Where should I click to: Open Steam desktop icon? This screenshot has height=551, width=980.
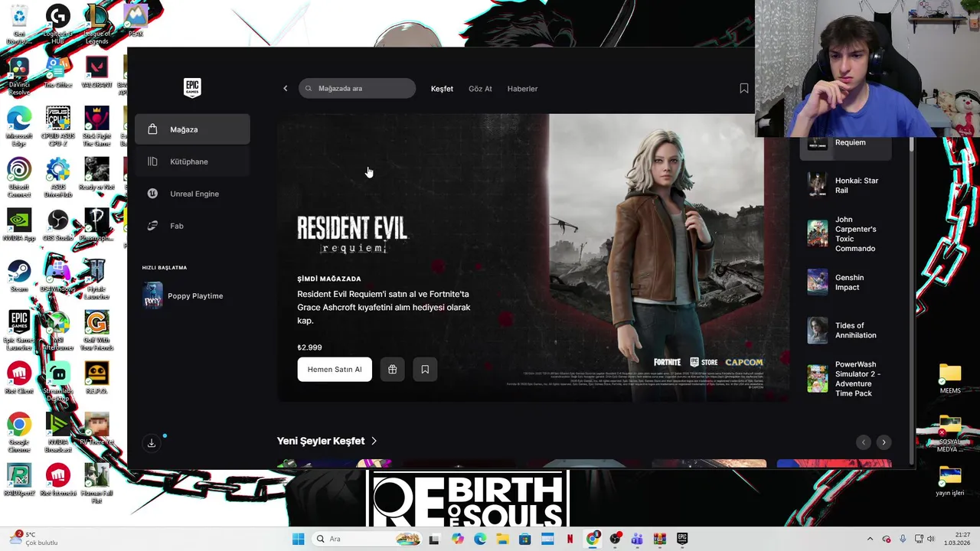click(x=19, y=276)
